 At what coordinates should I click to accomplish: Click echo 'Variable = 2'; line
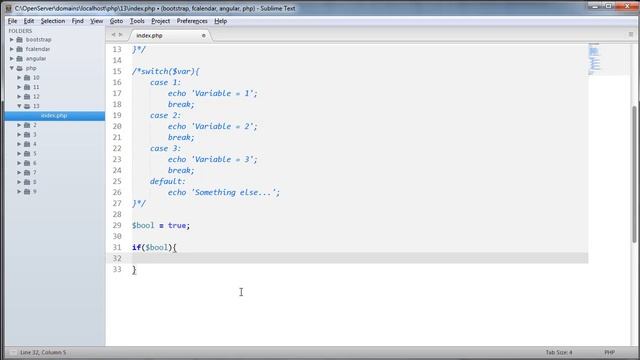213,127
